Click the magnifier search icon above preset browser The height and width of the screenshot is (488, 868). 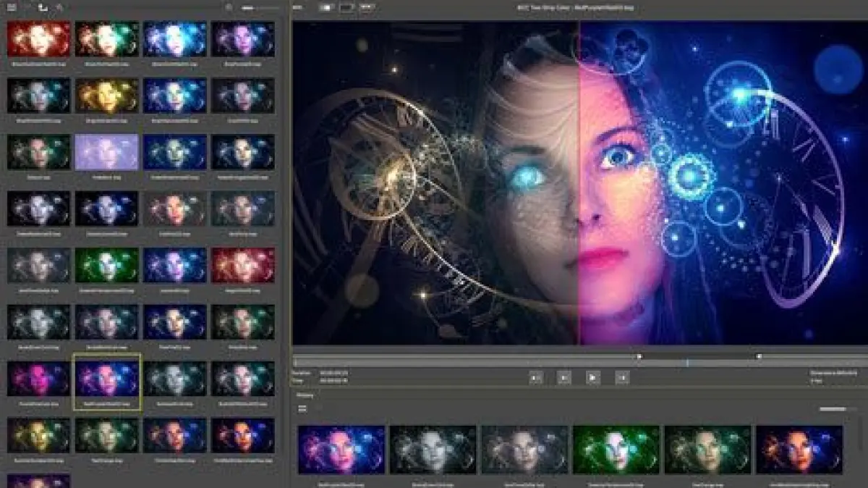229,7
